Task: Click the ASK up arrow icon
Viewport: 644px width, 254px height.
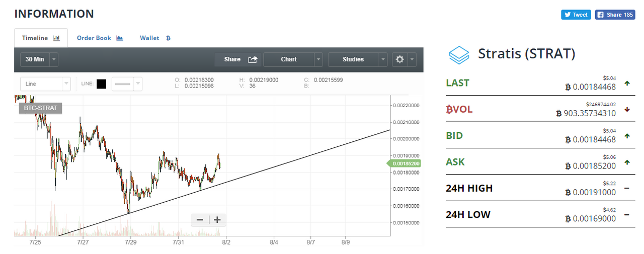Action: click(627, 162)
